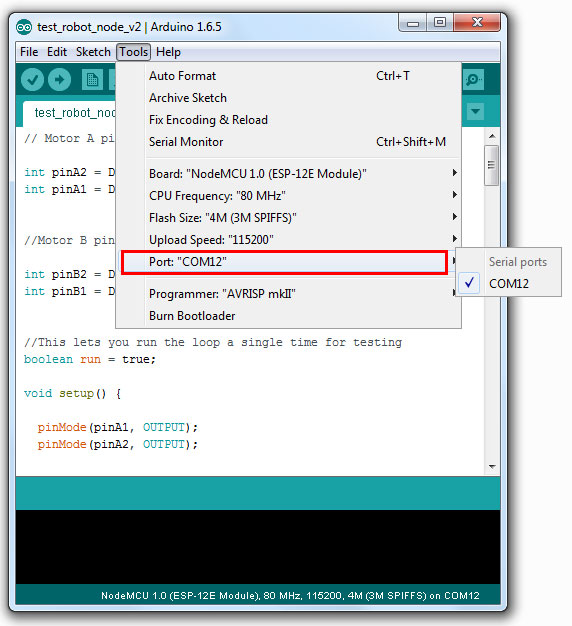Open the File menu
572x626 pixels.
[x=29, y=52]
